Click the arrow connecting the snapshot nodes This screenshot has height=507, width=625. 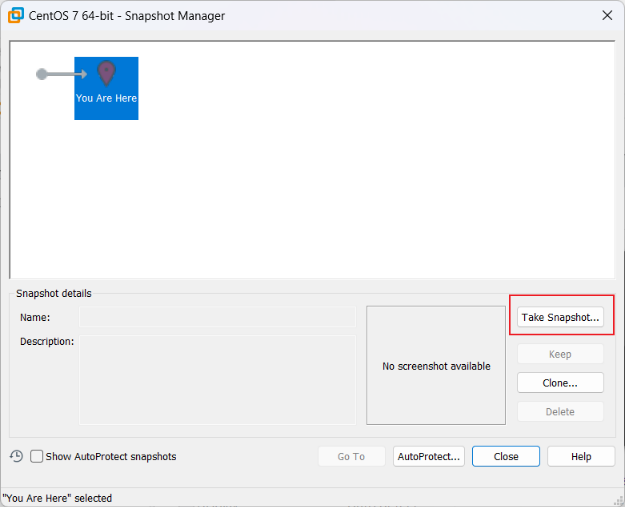coord(68,74)
